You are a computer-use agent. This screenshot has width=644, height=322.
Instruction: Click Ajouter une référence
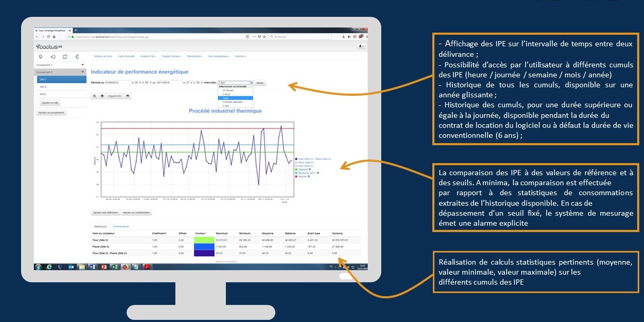click(x=105, y=213)
